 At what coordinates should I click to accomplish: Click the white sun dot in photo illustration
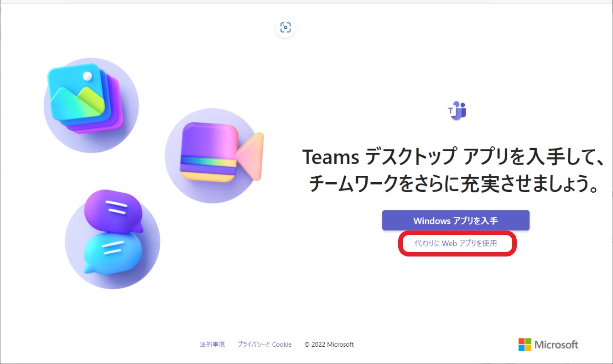click(87, 76)
